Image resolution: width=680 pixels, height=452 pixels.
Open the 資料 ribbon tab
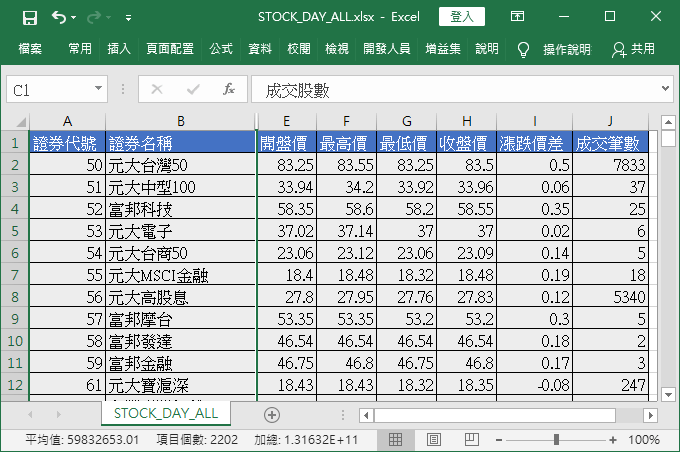(260, 49)
